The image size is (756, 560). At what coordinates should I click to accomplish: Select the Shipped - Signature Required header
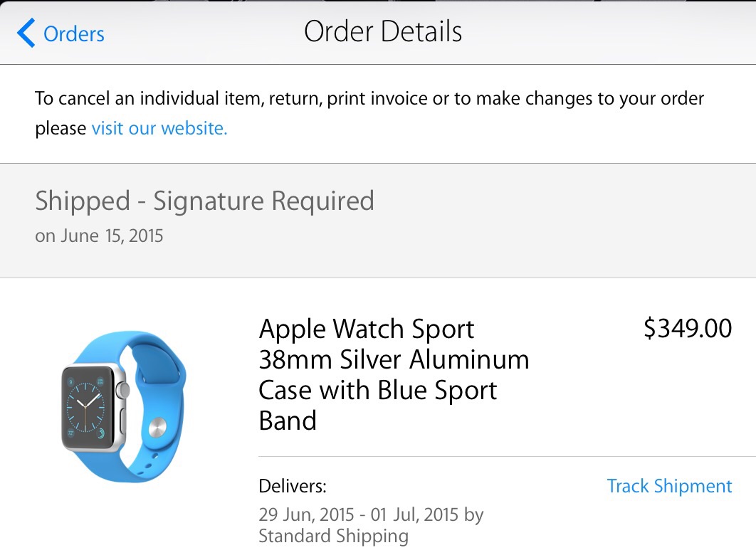point(204,201)
